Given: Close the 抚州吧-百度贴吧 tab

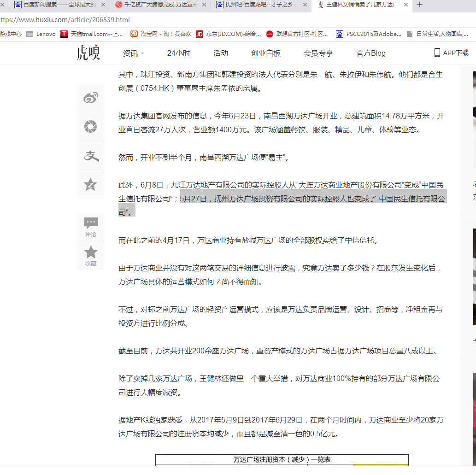Looking at the screenshot, I should (x=305, y=5).
